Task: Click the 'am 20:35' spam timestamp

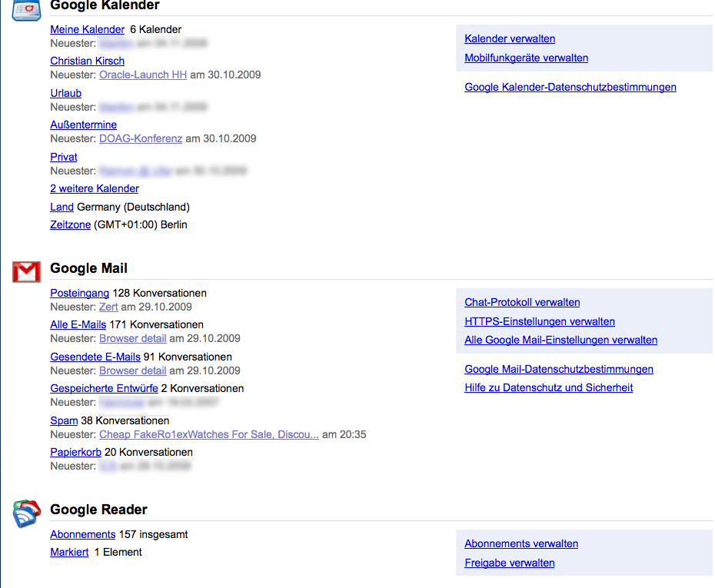Action: click(344, 434)
